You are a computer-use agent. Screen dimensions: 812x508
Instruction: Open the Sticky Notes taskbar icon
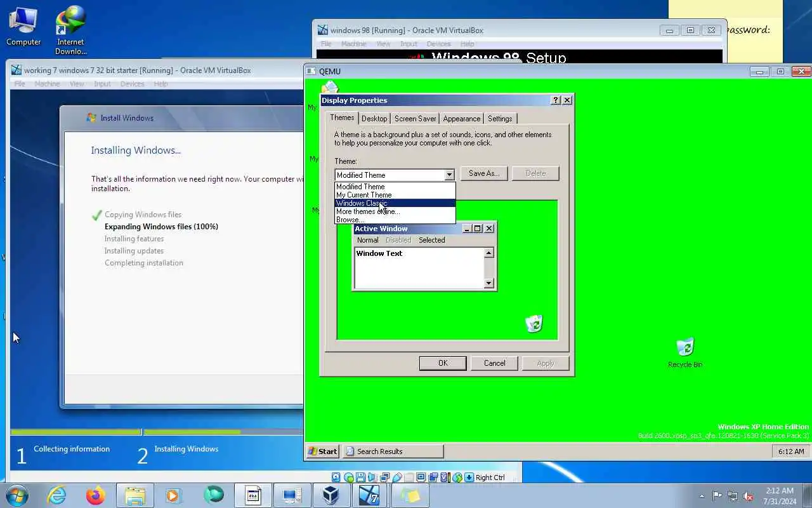pyautogui.click(x=410, y=495)
